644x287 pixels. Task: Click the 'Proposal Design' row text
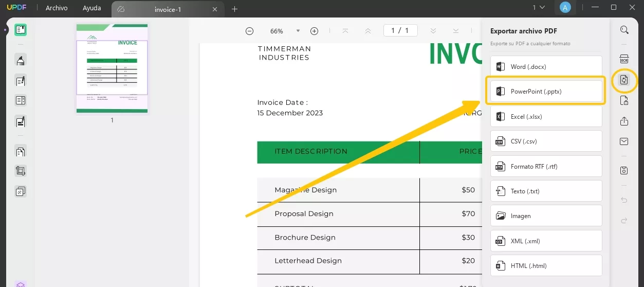[304, 213]
